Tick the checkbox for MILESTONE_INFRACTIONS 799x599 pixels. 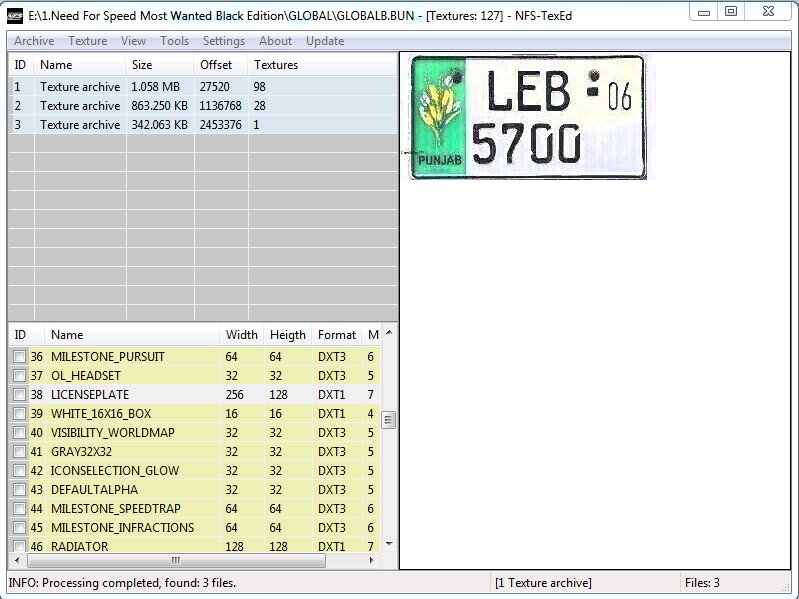tap(19, 527)
